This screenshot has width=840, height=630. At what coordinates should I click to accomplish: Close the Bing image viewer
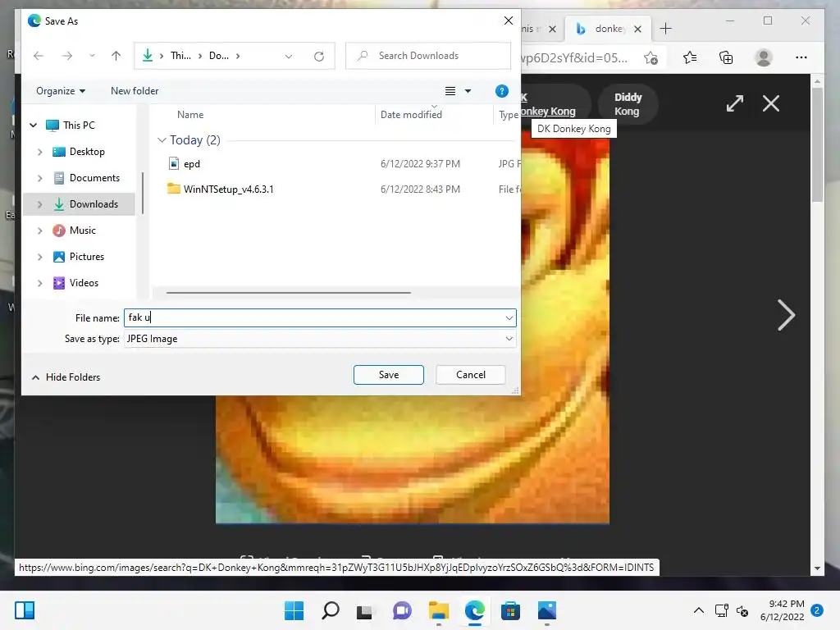771,103
